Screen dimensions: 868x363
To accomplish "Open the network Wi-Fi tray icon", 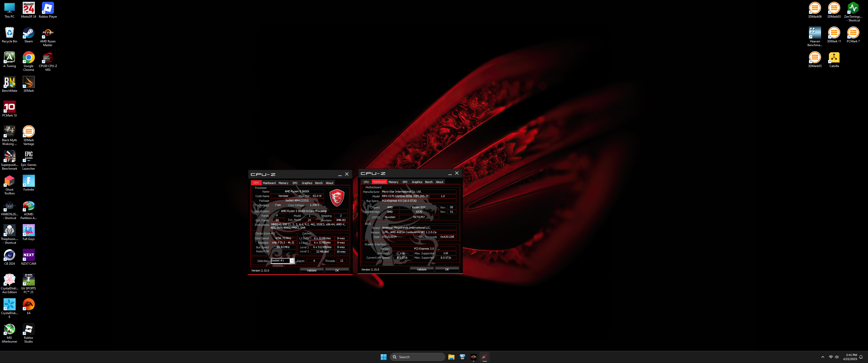I will (831, 357).
